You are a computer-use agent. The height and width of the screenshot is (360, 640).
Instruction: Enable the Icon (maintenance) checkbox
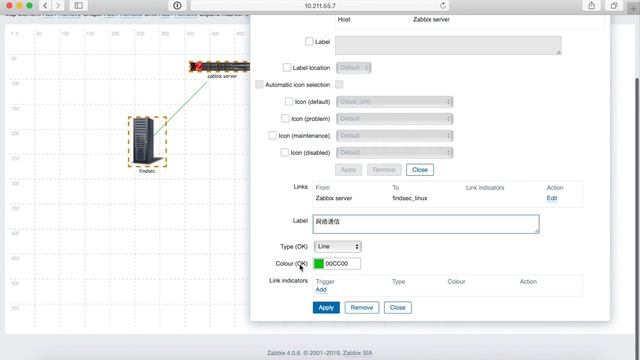click(272, 135)
